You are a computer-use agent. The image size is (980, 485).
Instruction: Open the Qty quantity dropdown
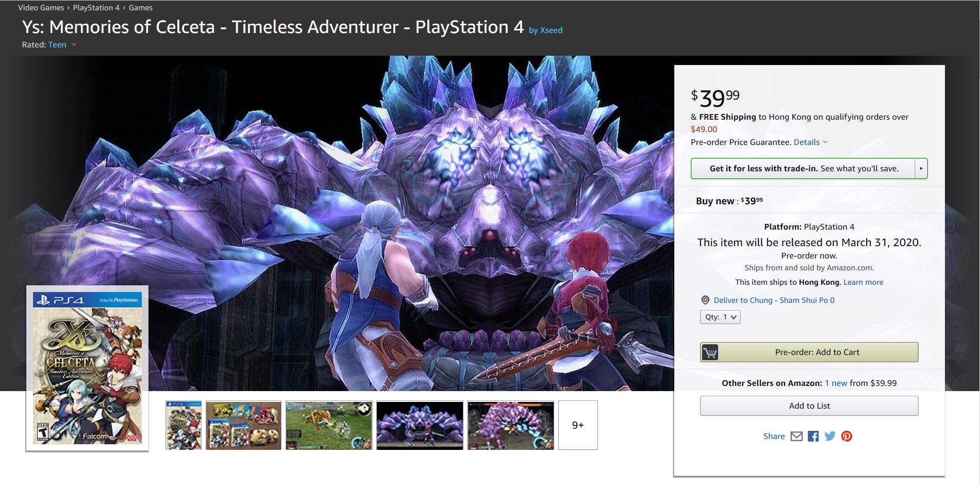(720, 317)
